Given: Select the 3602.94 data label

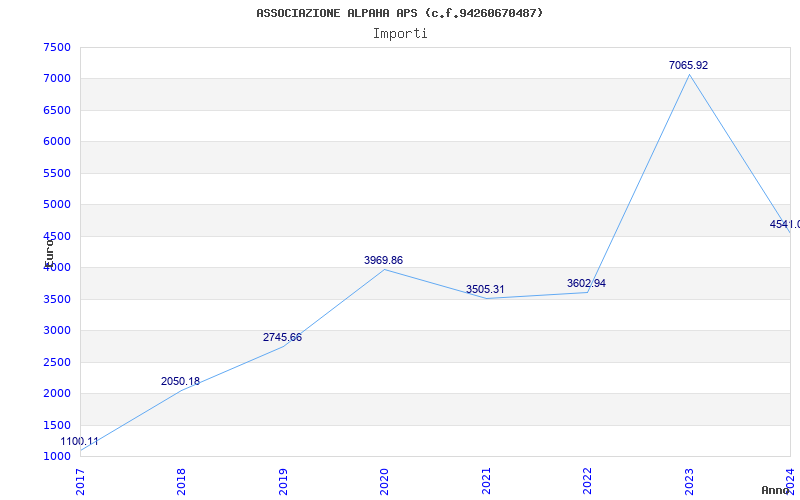Looking at the screenshot, I should [x=586, y=283].
